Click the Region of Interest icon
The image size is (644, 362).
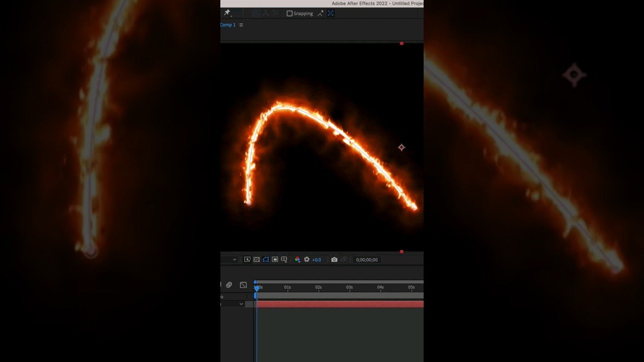pos(275,259)
